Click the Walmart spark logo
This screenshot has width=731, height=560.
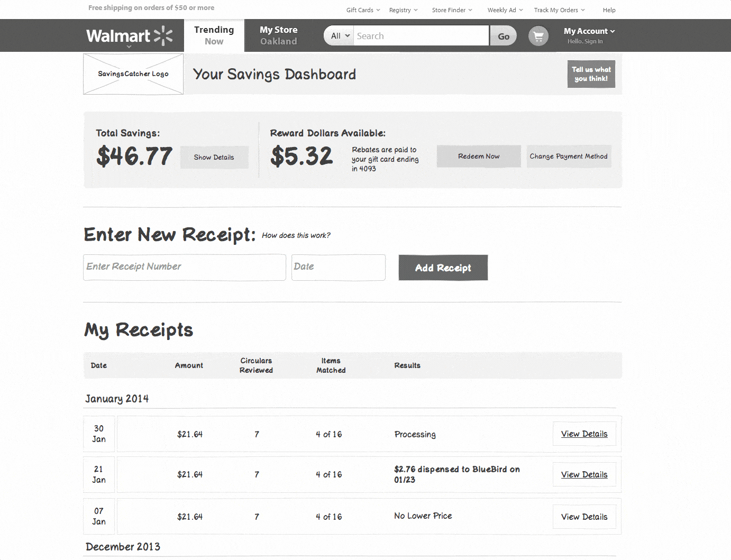point(163,35)
